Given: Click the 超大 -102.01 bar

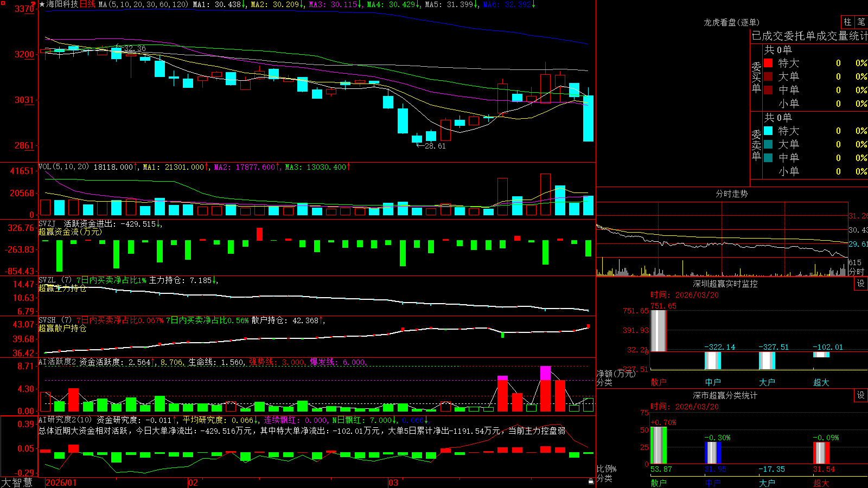Looking at the screenshot, I should point(821,355).
